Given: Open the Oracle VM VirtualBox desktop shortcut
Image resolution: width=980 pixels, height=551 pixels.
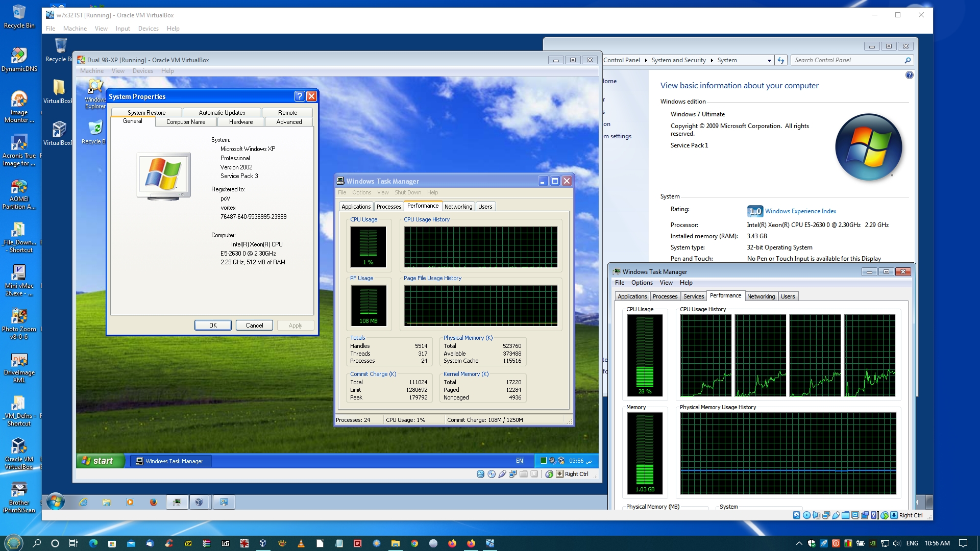Looking at the screenshot, I should pos(19,454).
